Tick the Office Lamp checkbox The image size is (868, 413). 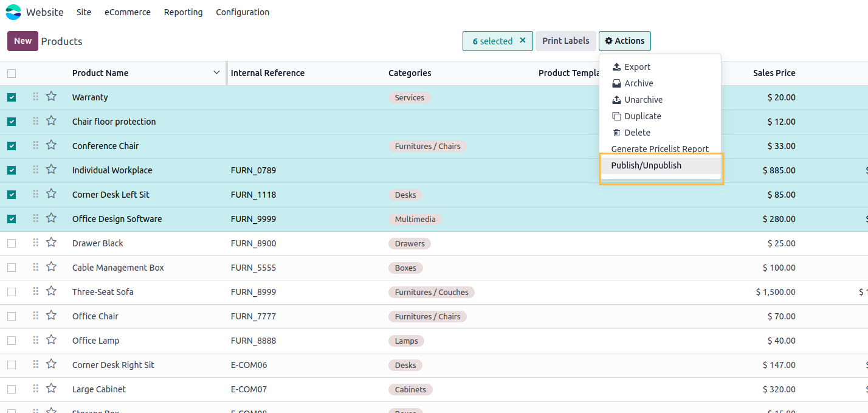(12, 341)
